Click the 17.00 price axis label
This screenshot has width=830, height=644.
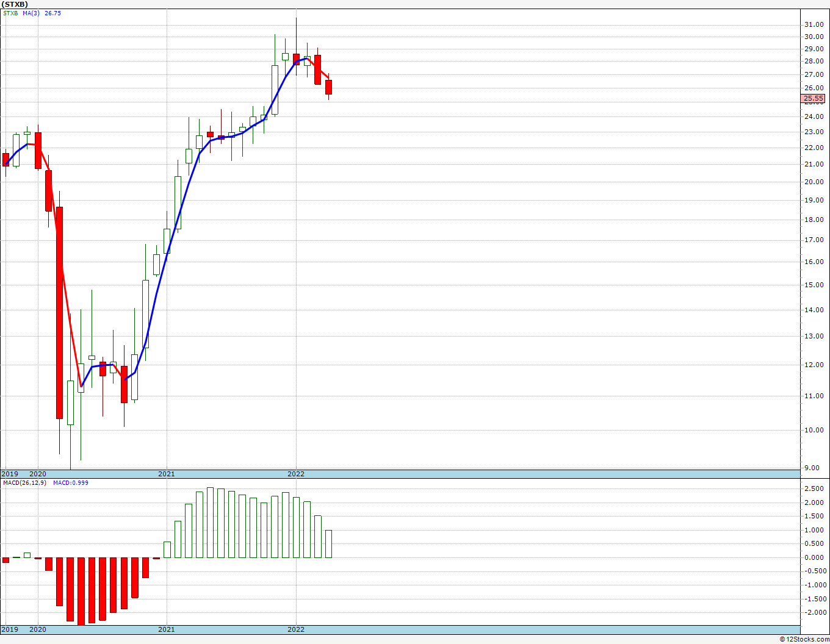pyautogui.click(x=814, y=240)
